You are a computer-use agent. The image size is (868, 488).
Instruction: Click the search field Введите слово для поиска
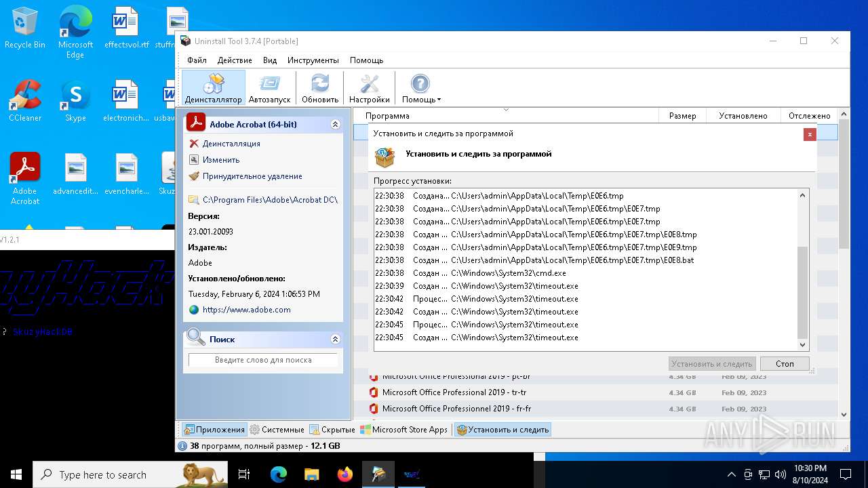pyautogui.click(x=263, y=360)
